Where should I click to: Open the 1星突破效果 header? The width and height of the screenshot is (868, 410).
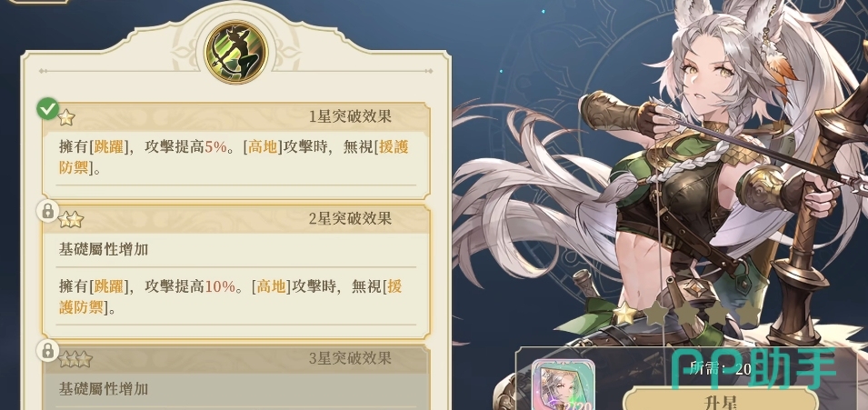click(236, 117)
